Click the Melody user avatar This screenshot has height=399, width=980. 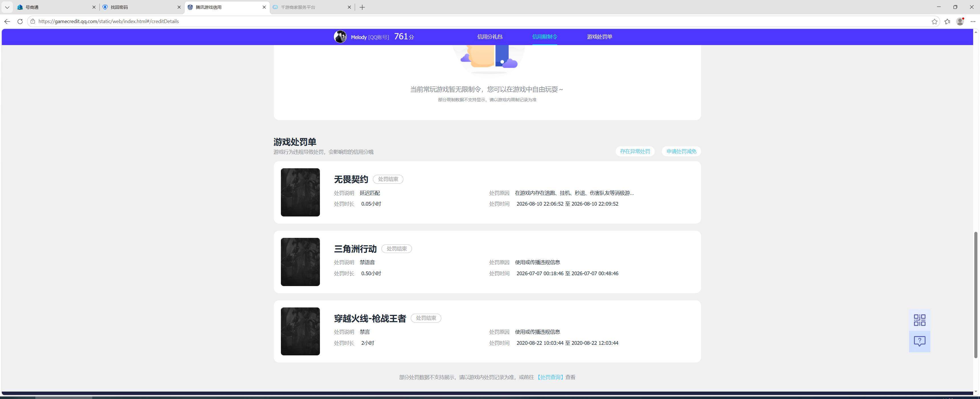click(340, 37)
